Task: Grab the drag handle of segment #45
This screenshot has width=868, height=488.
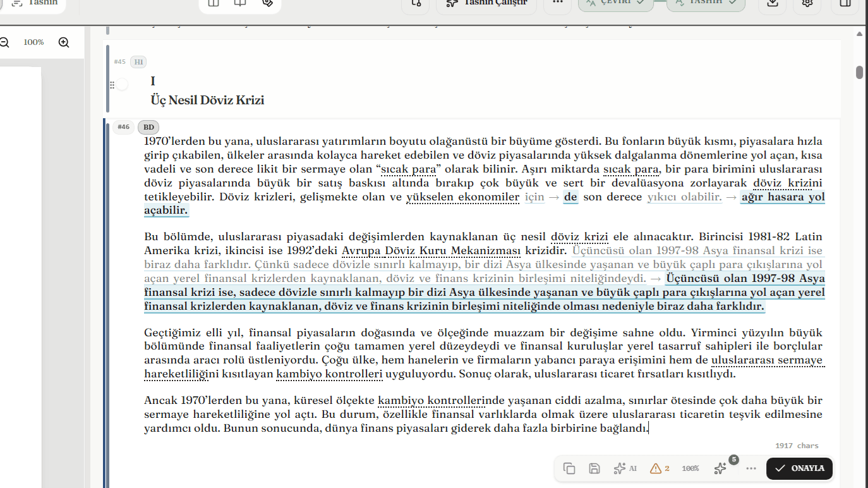Action: (x=112, y=85)
